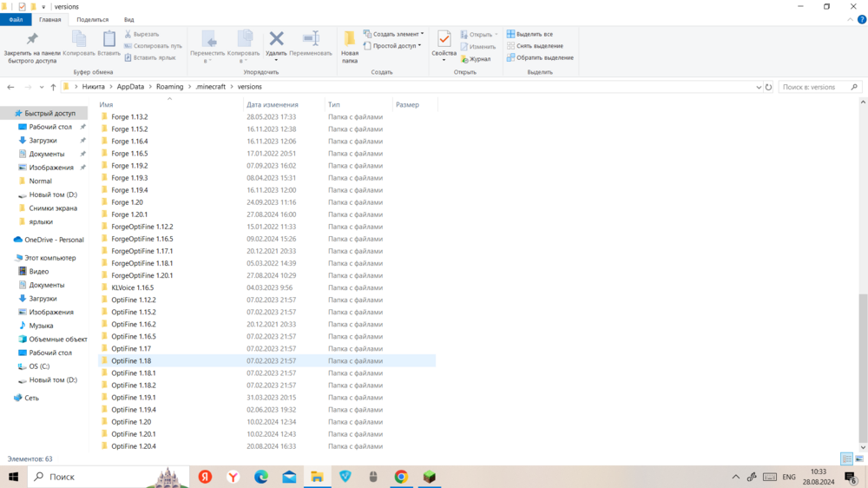Click Снять выделение in ribbon
Image resolution: width=868 pixels, height=488 pixels.
[535, 46]
